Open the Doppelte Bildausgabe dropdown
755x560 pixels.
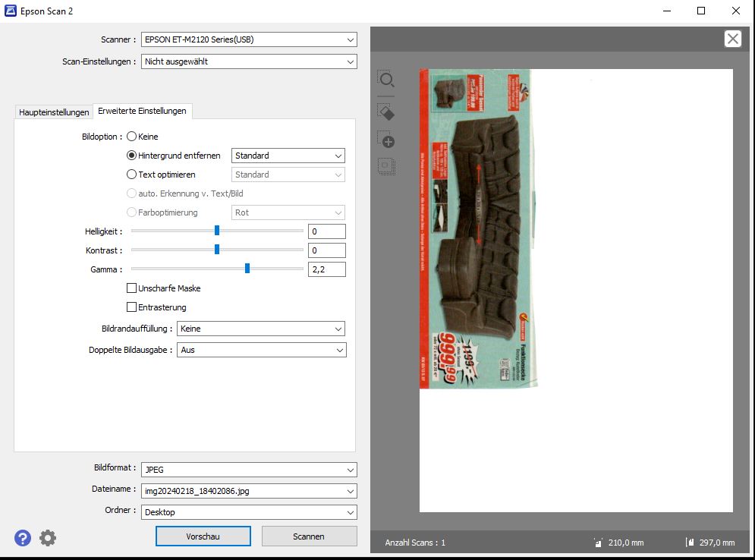262,350
